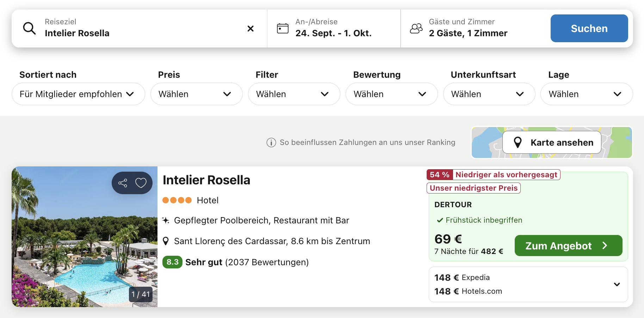644x318 pixels.
Task: Click the 1 / 41 photo counter
Action: coord(141,294)
